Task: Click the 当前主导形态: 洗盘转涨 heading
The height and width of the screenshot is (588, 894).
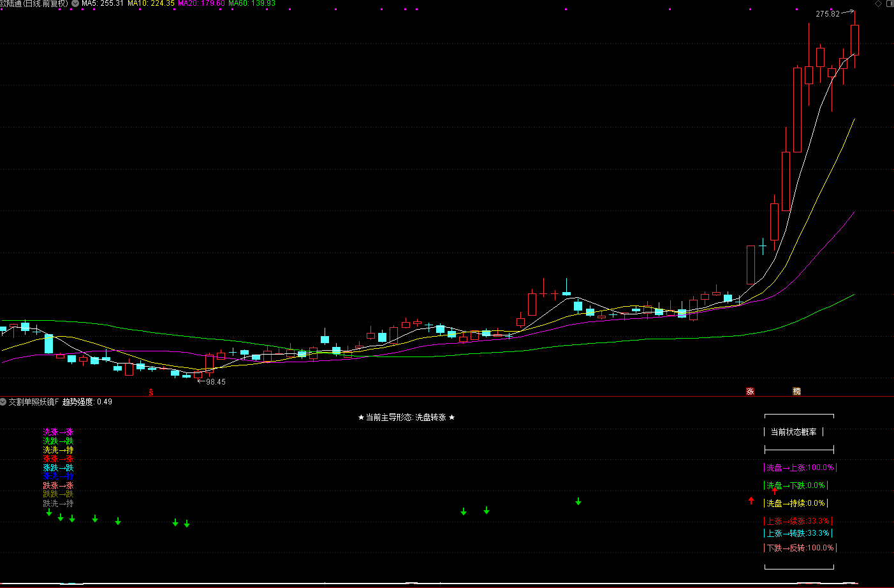Action: click(406, 417)
